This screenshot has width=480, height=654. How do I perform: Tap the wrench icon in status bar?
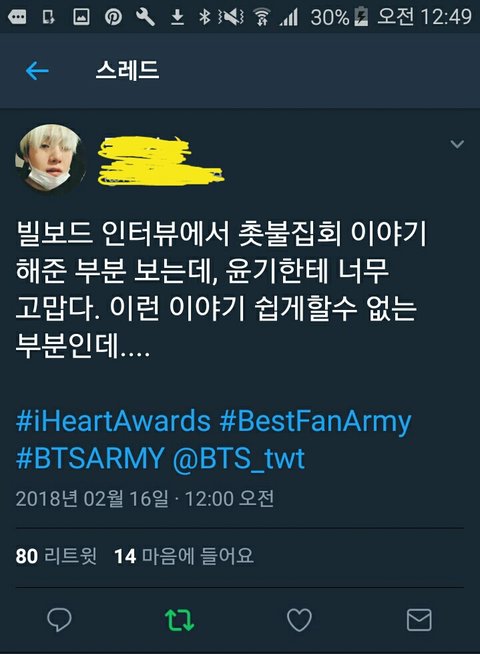146,17
